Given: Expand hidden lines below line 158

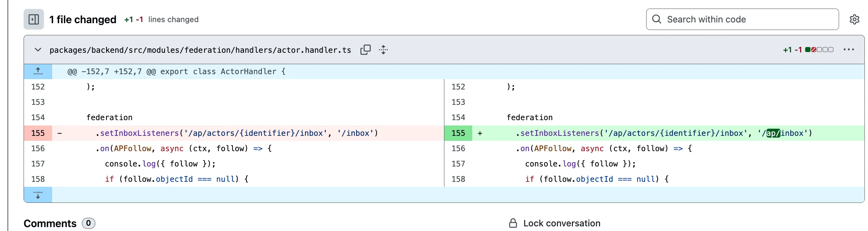Looking at the screenshot, I should [38, 195].
